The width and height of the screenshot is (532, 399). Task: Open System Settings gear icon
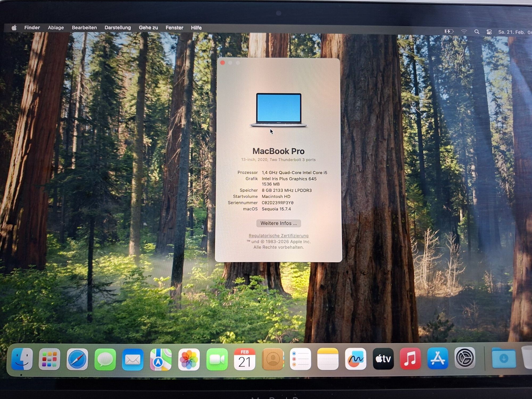point(465,358)
